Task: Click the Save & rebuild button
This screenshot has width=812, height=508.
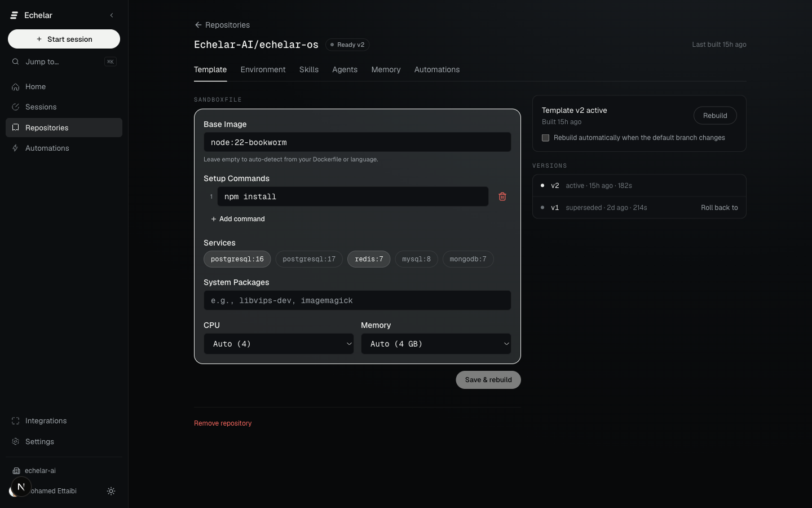Action: 488,380
